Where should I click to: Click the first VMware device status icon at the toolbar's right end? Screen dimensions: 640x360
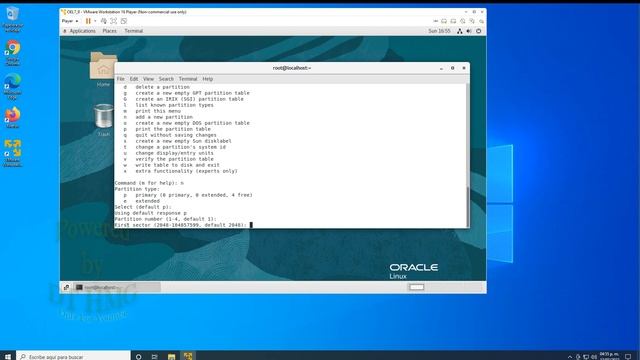[436, 21]
